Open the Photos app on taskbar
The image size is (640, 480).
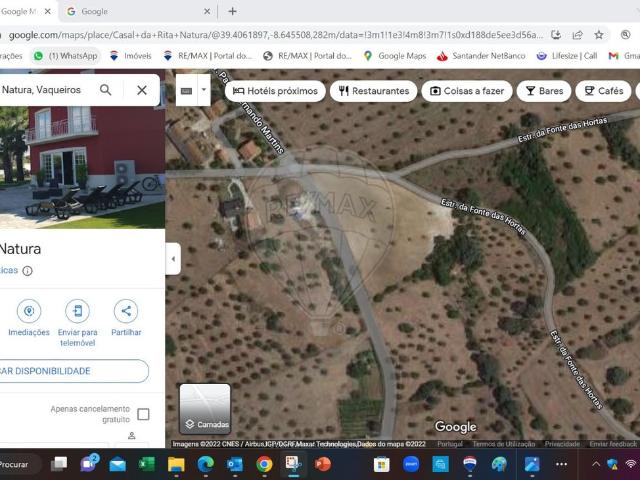(532, 464)
